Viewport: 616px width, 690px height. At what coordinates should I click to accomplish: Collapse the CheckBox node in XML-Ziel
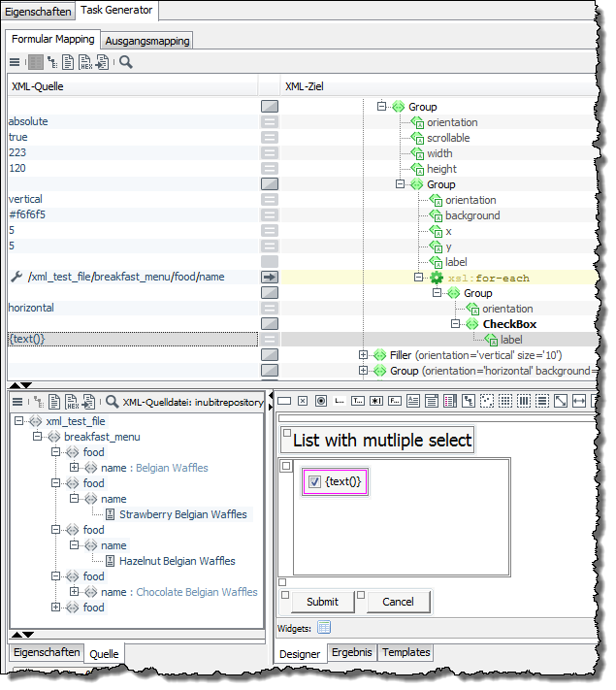tap(455, 324)
